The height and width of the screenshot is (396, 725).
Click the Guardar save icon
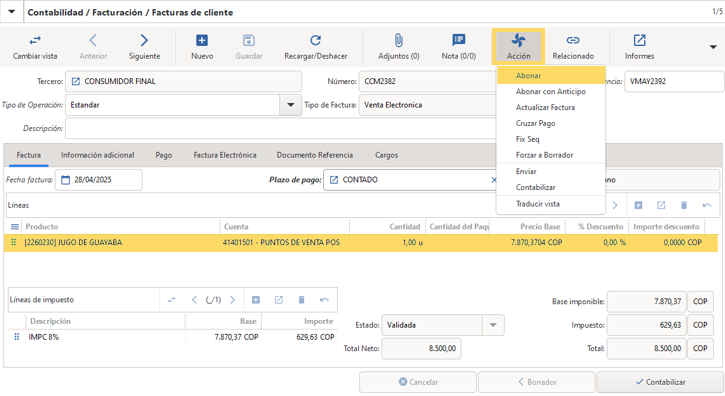tap(249, 41)
